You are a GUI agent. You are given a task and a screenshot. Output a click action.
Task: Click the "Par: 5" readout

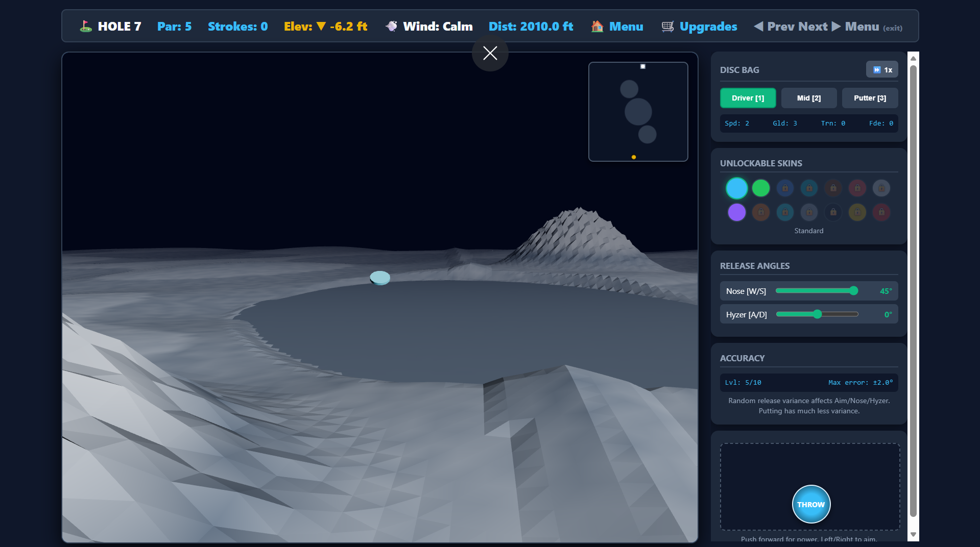(x=174, y=27)
